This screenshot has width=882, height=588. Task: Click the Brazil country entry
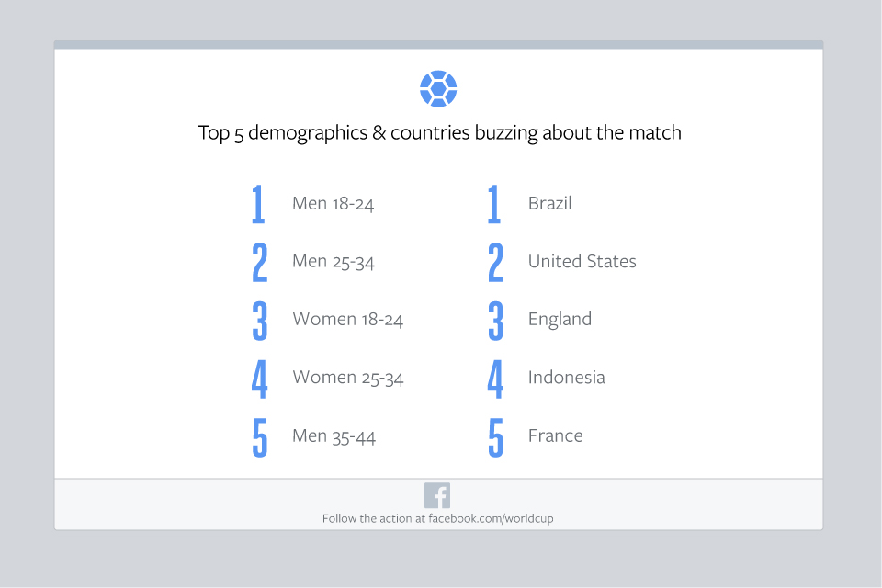[x=549, y=203]
